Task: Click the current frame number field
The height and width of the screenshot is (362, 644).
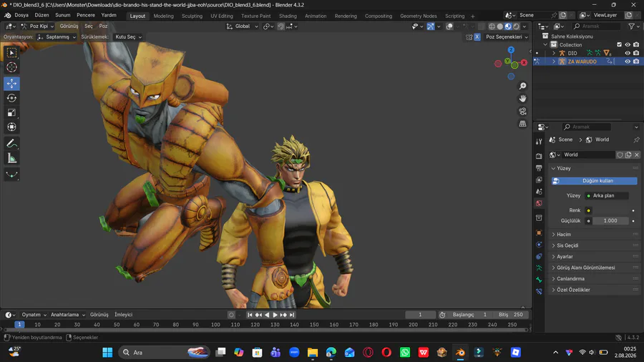Action: click(x=420, y=315)
